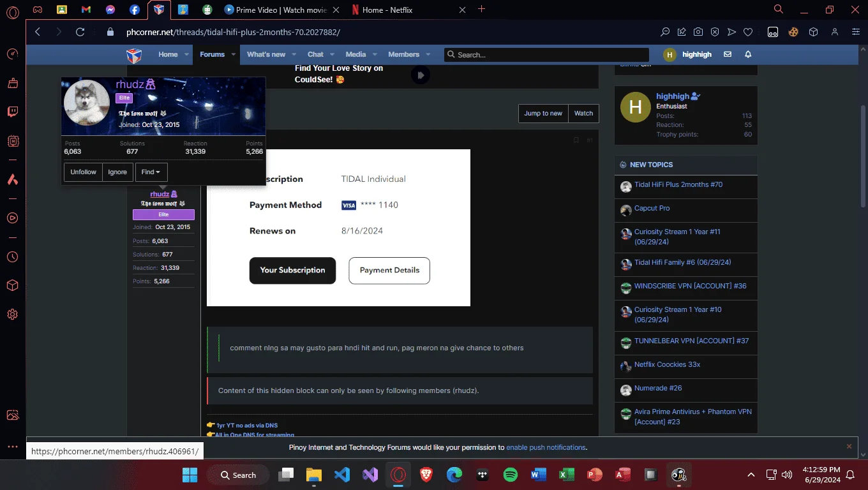Expand the Home dropdown arrow
Screen dimensions: 868x490
(x=187, y=55)
